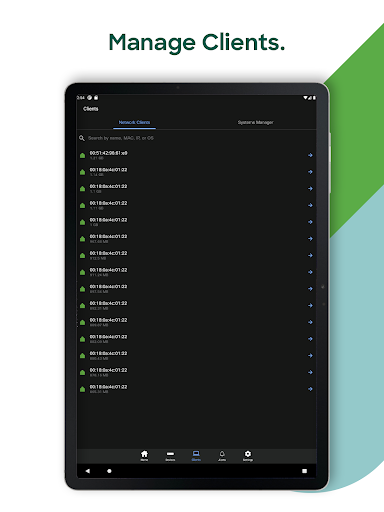Viewport: 384px width, 512px height.
Task: Click green status icon of last client
Action: pos(82,389)
